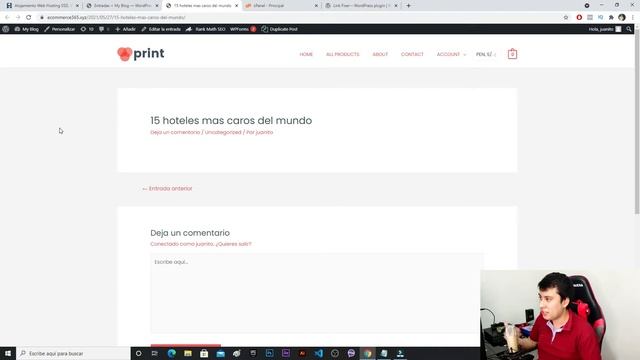The image size is (640, 360).
Task: Open Hola, juanito user menu
Action: tap(605, 29)
